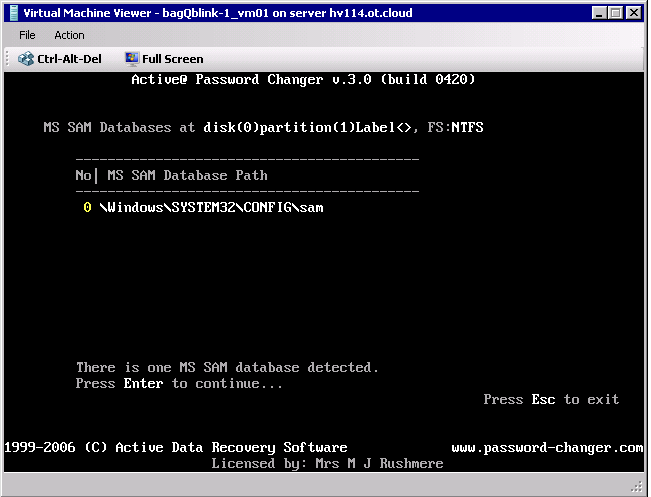This screenshot has height=497, width=651.
Task: Click the www.password-changer.com address
Action: tap(547, 447)
